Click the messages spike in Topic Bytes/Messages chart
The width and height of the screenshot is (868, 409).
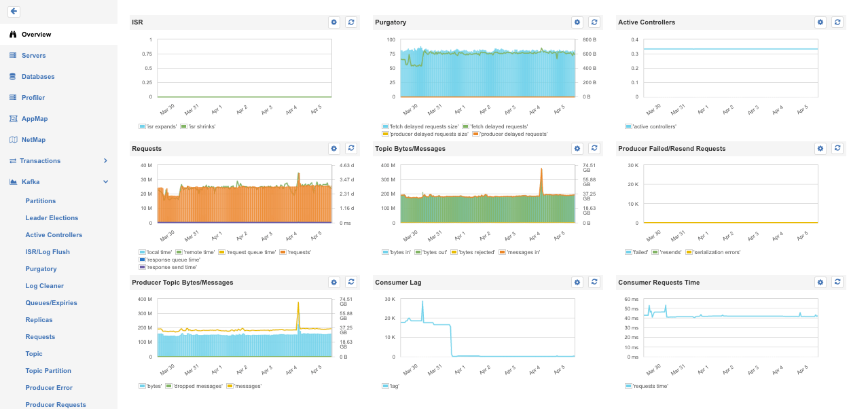541,170
